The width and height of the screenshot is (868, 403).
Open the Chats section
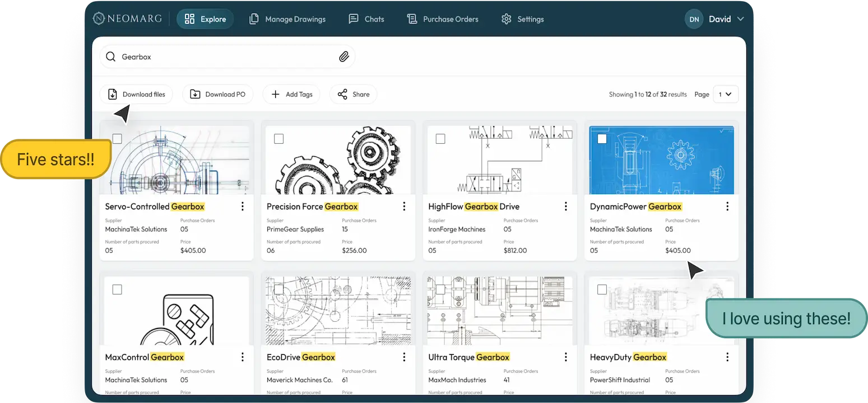(x=366, y=18)
